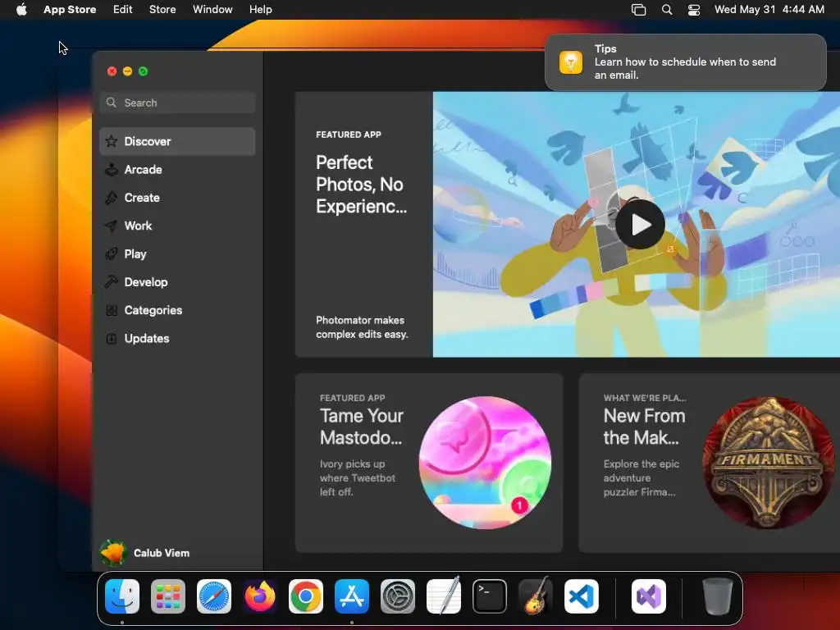Click the App Store Dock icon

click(352, 596)
